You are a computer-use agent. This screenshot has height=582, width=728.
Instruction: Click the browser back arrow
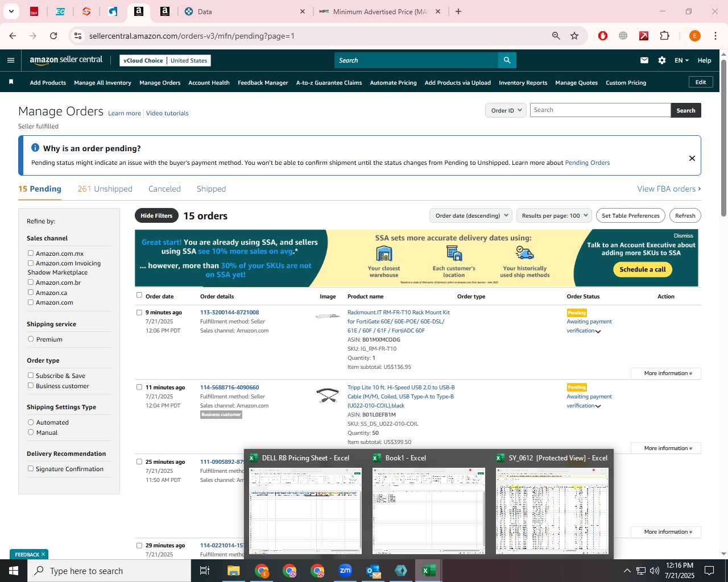tap(13, 36)
